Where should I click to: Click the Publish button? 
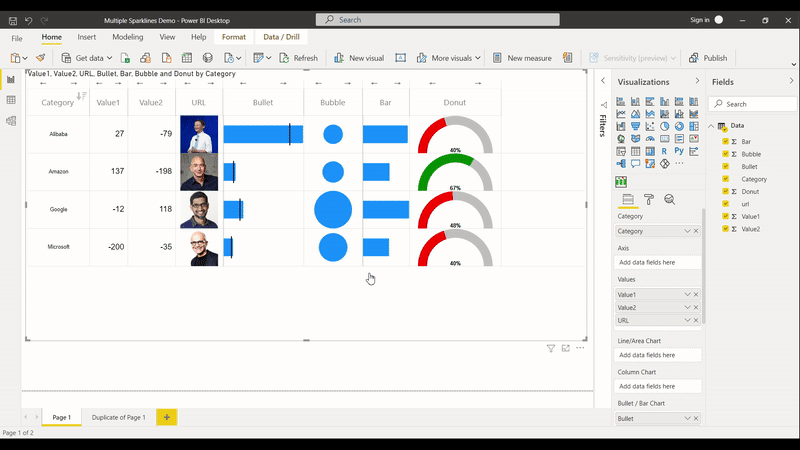[x=708, y=58]
